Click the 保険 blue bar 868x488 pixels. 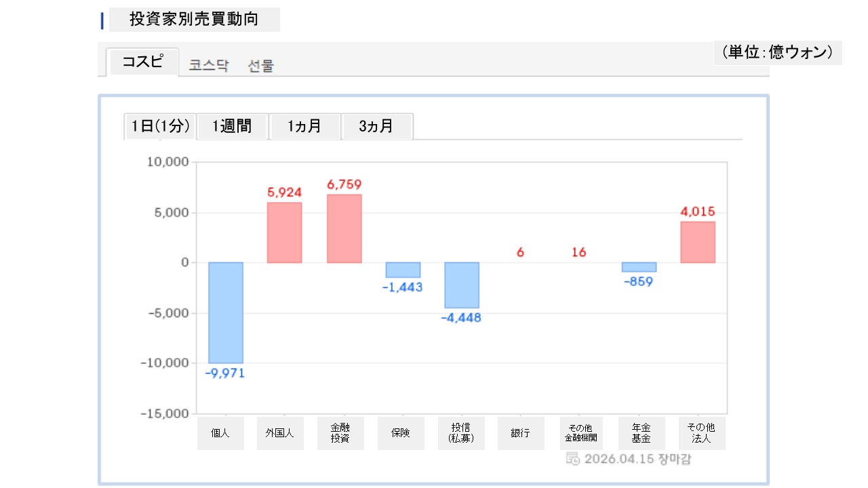403,270
